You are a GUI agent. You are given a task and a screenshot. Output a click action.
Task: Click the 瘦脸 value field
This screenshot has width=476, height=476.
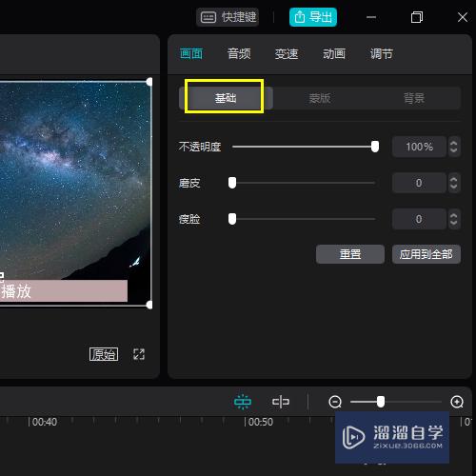tap(419, 219)
